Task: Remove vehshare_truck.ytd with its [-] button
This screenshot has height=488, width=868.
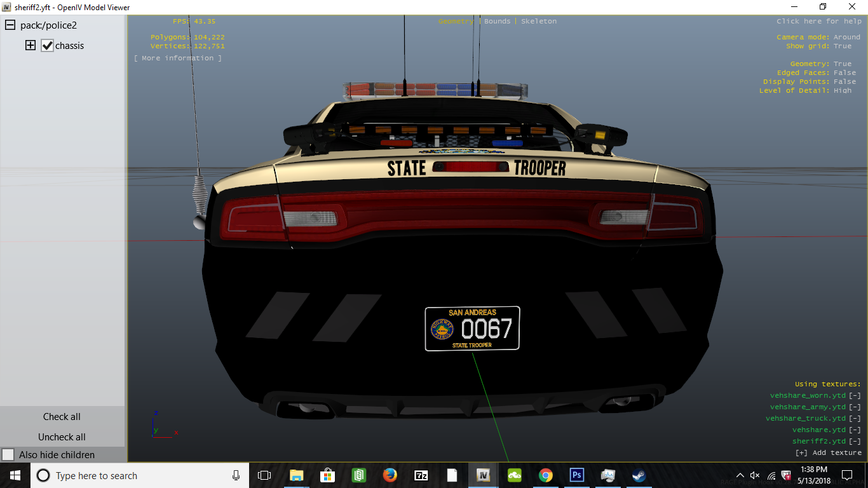Action: coord(855,419)
